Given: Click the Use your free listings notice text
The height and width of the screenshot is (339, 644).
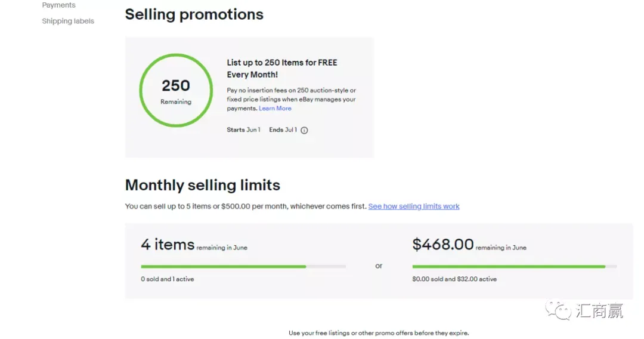Looking at the screenshot, I should pyautogui.click(x=379, y=333).
